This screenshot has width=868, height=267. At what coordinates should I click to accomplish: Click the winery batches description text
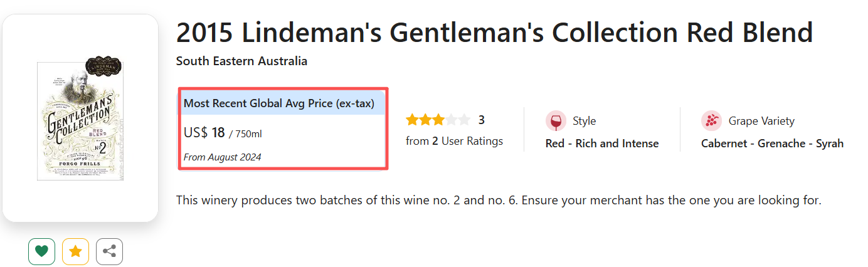tap(498, 201)
